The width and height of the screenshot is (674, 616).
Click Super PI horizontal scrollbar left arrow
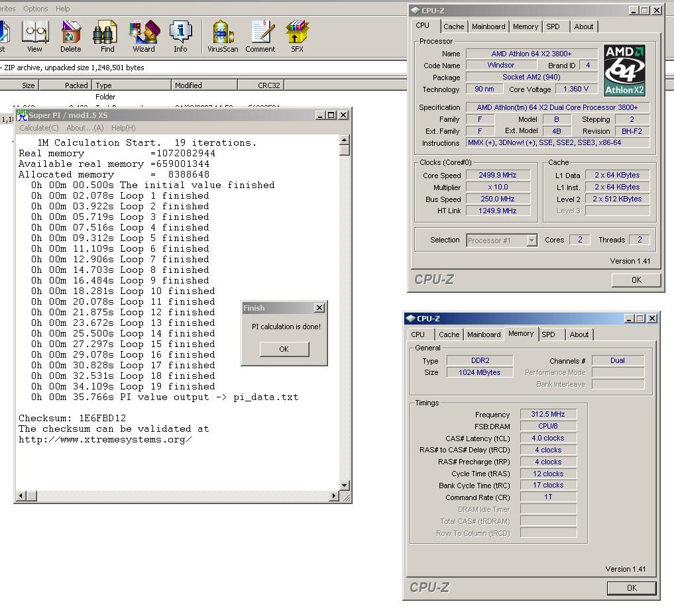click(x=21, y=496)
